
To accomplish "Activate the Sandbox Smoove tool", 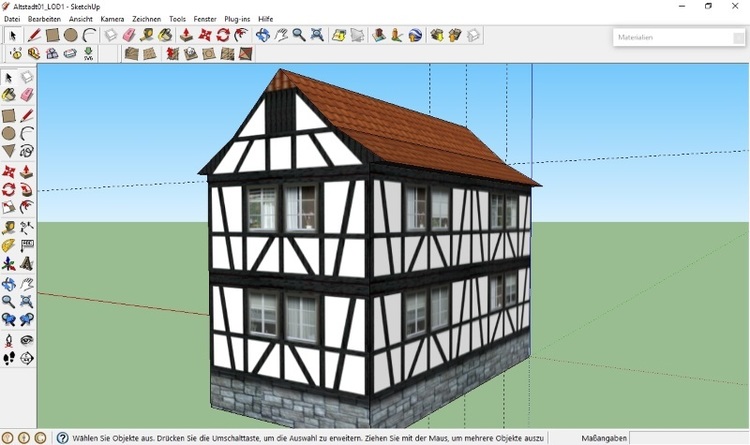I will 173,54.
